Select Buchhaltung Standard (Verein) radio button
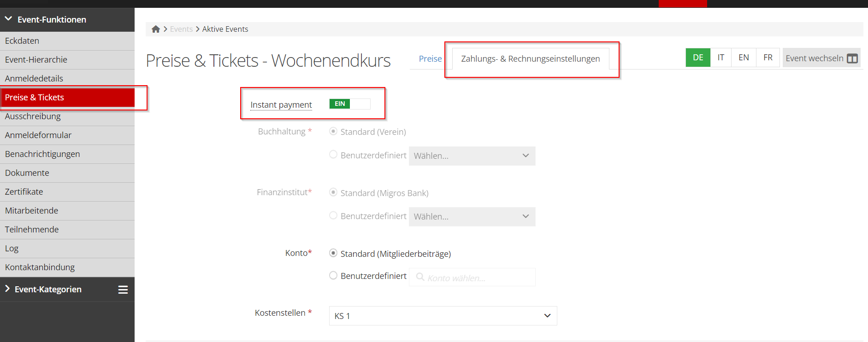868x342 pixels. (333, 131)
